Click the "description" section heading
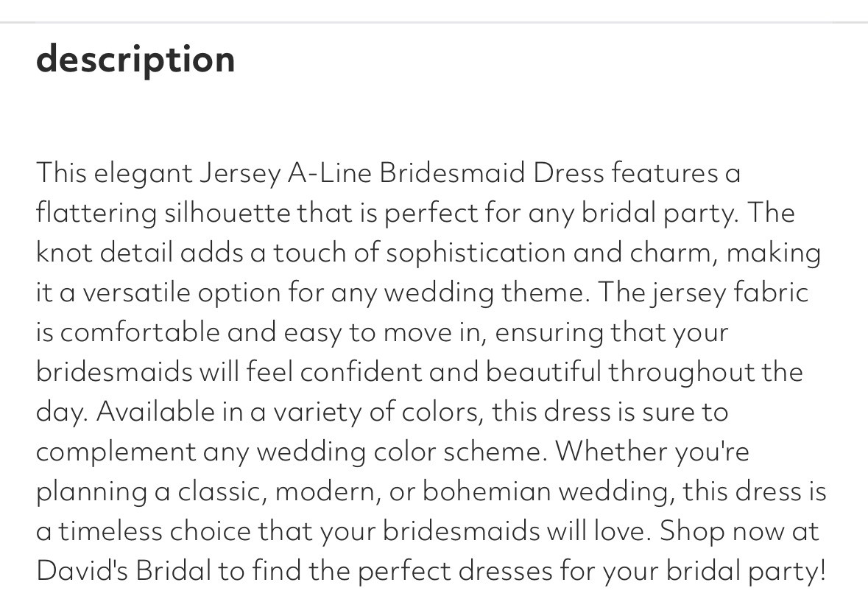This screenshot has height=613, width=868. 135,60
